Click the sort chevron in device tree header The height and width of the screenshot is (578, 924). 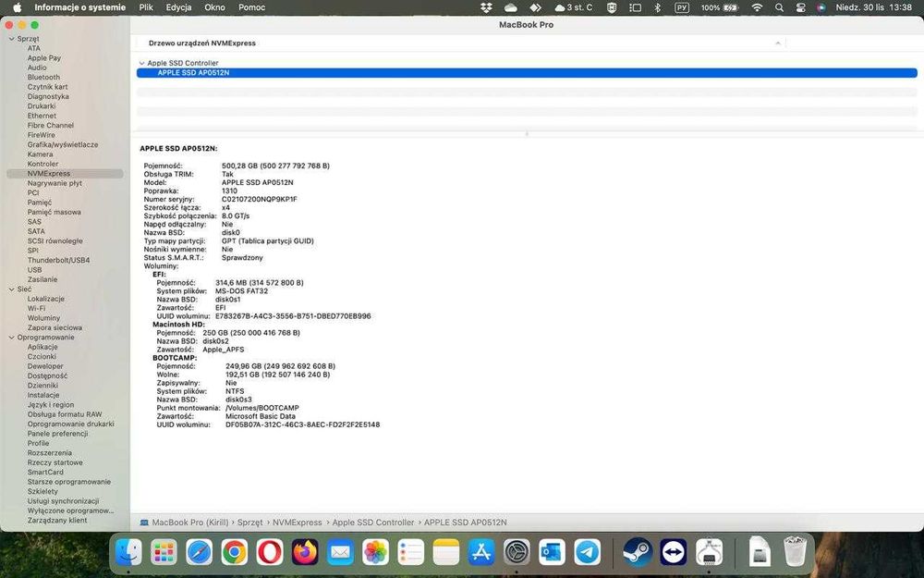[x=778, y=43]
